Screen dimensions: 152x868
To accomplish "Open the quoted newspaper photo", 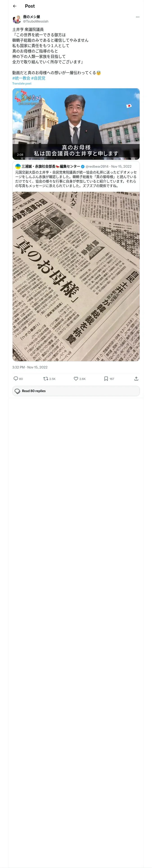I will 76,276.
